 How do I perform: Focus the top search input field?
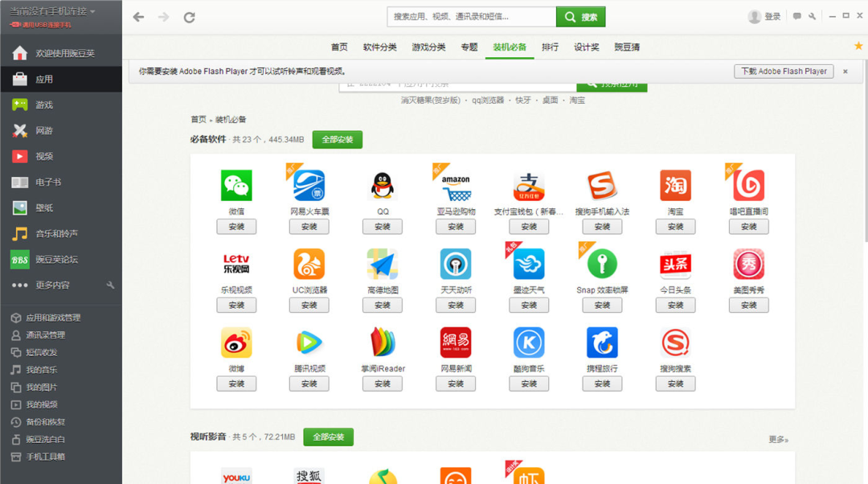pos(471,17)
